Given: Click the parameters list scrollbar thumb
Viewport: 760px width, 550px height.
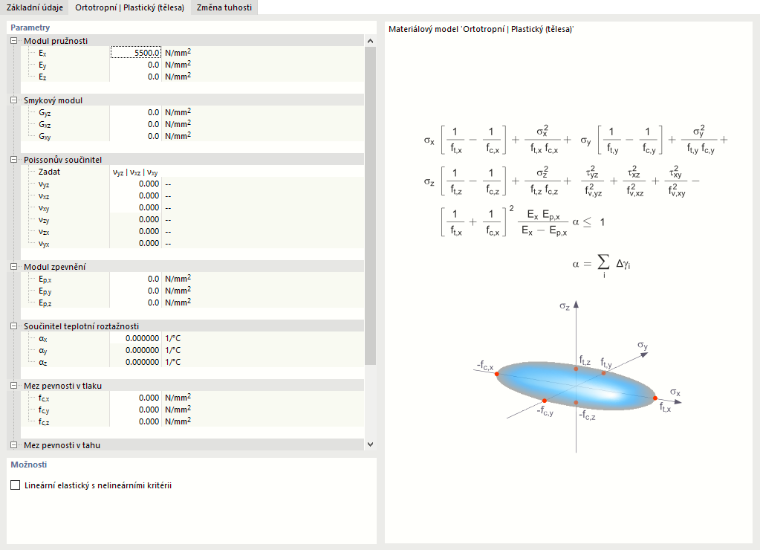Looking at the screenshot, I should [x=370, y=206].
